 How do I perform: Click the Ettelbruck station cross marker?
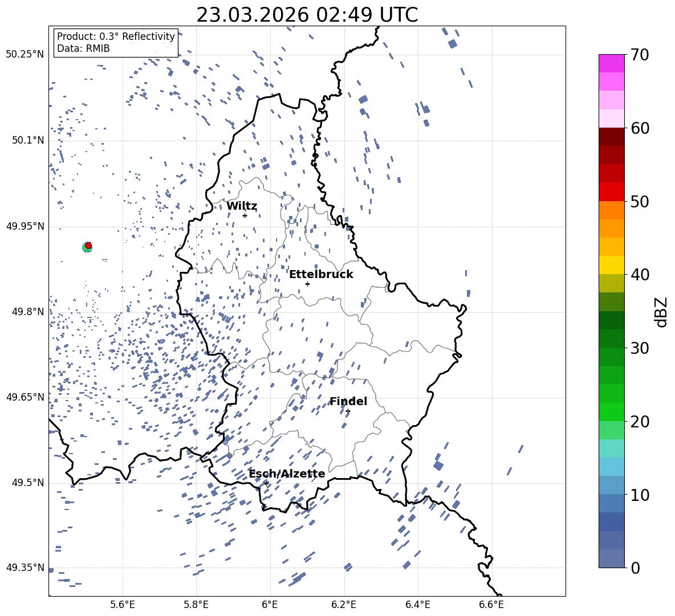[x=307, y=284]
